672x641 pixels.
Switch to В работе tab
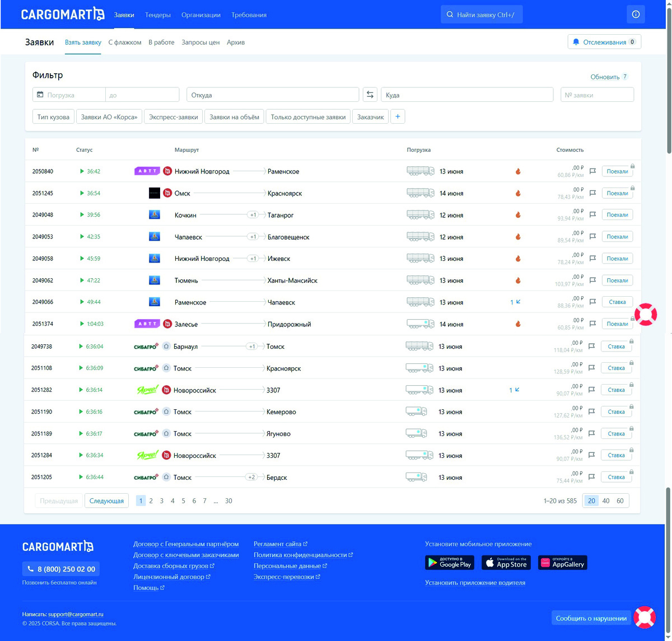tap(161, 43)
